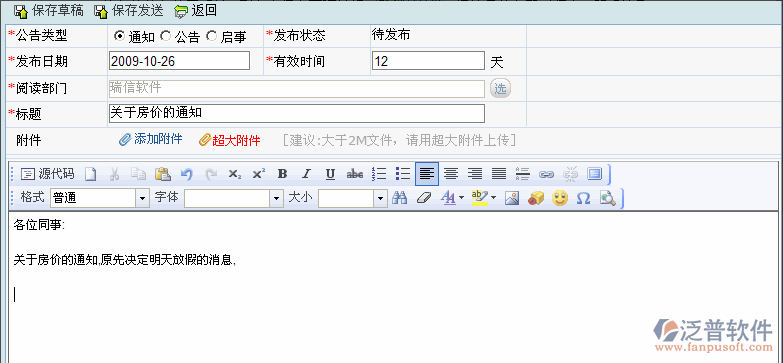The width and height of the screenshot is (783, 363).
Task: Expand the 格式 dropdown showing 普通
Action: tap(143, 198)
